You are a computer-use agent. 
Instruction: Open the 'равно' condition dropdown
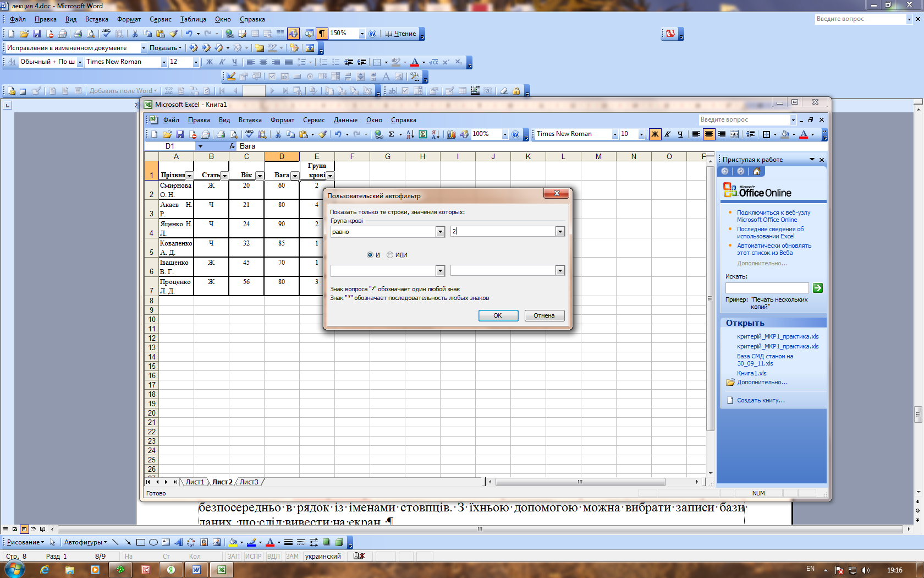pos(440,232)
